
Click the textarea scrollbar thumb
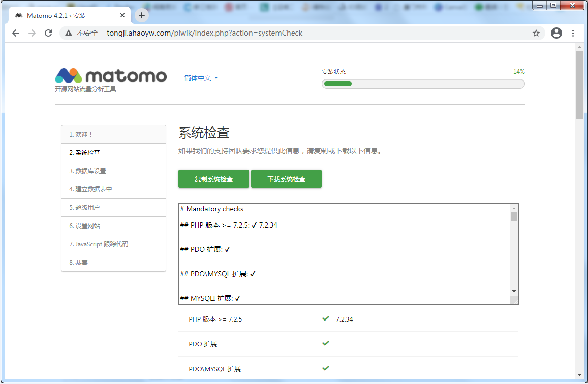[x=514, y=216]
